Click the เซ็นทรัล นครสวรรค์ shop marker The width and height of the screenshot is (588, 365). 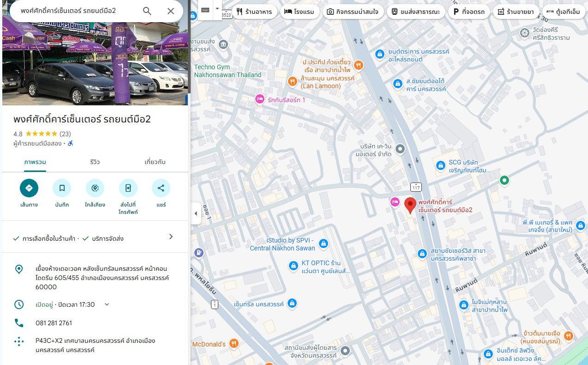point(291,304)
